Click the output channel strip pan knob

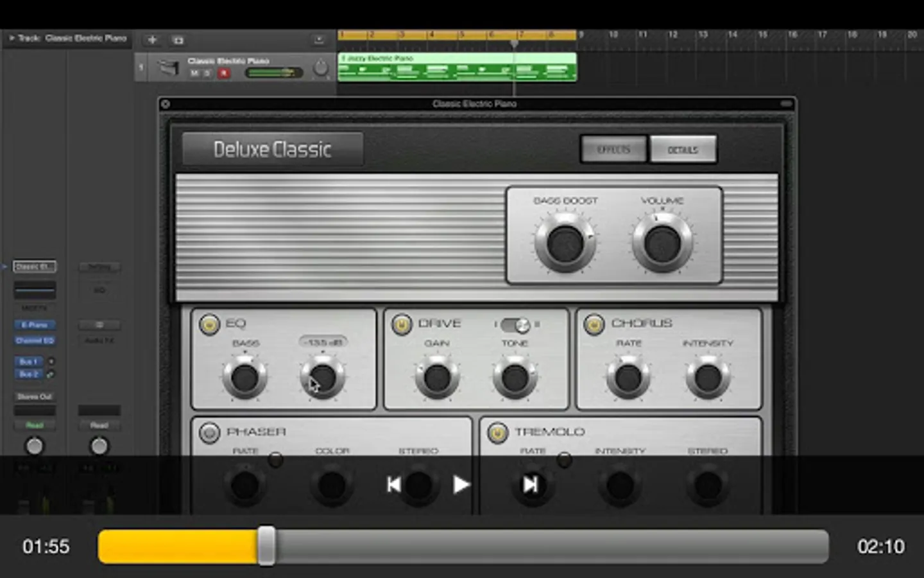99,446
